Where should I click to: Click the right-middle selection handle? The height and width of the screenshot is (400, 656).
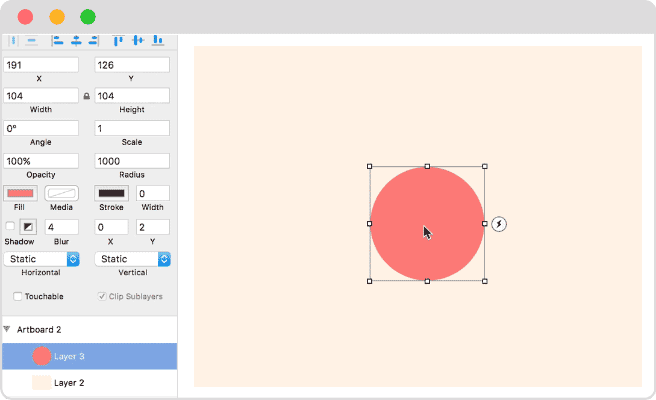point(484,224)
